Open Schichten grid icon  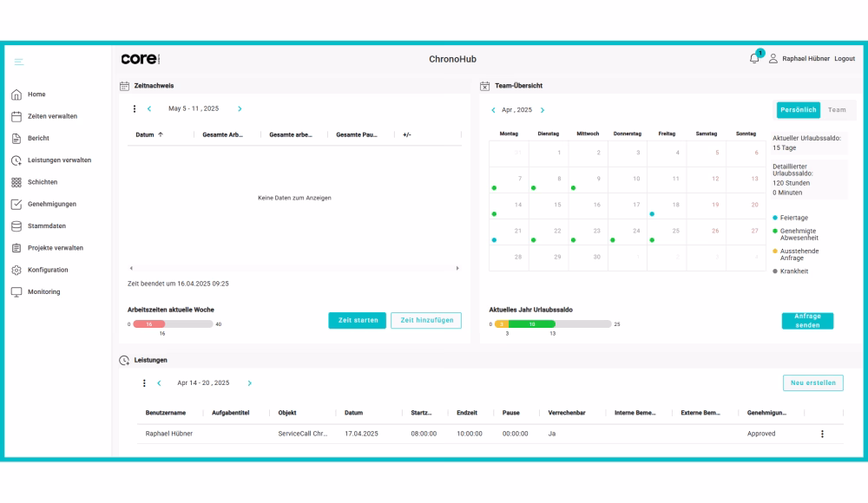click(16, 182)
